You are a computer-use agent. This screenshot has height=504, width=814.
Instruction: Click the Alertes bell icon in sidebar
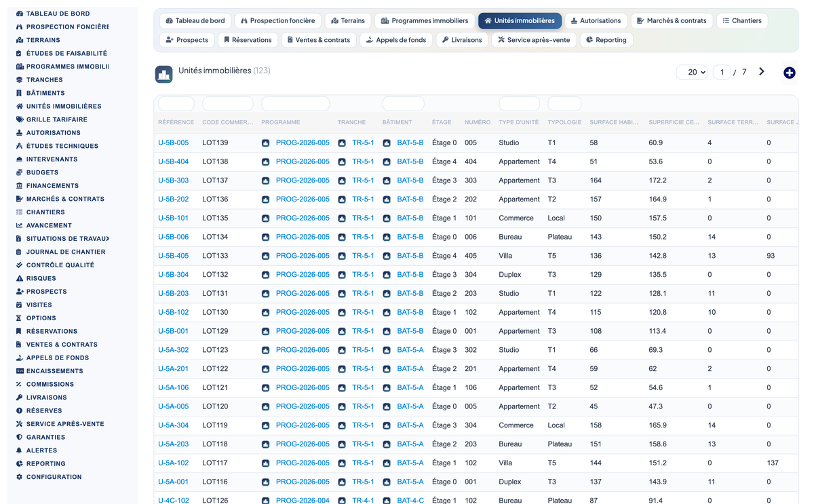[x=20, y=450]
